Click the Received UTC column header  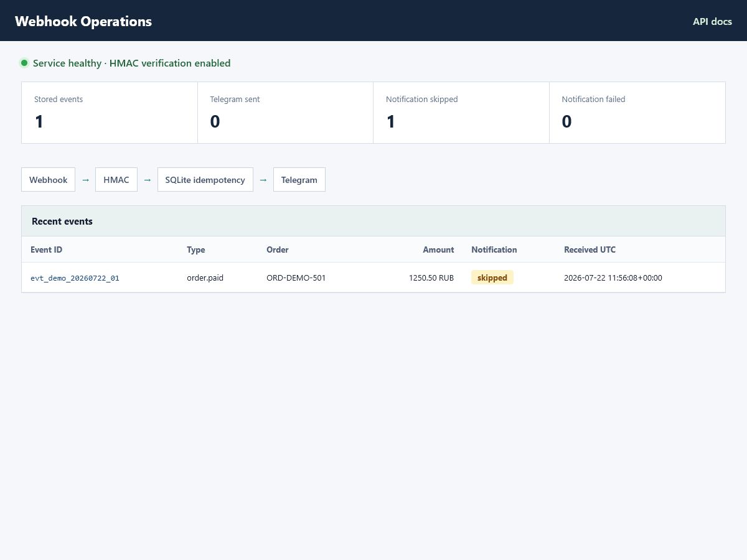pyautogui.click(x=590, y=250)
